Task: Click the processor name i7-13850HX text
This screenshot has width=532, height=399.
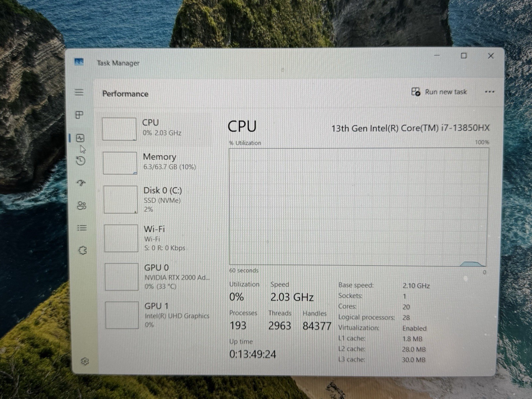Action: point(410,128)
